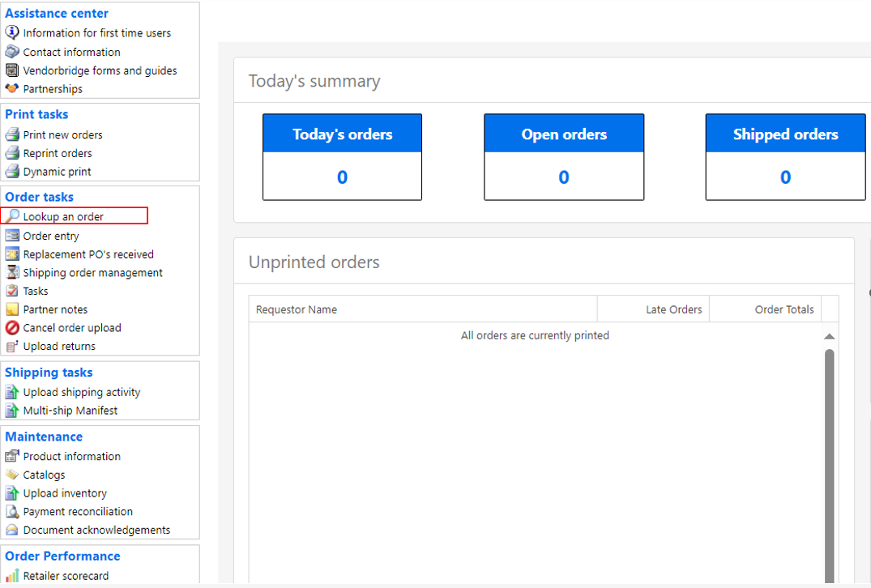
Task: Open the Tasks link
Action: pos(36,291)
